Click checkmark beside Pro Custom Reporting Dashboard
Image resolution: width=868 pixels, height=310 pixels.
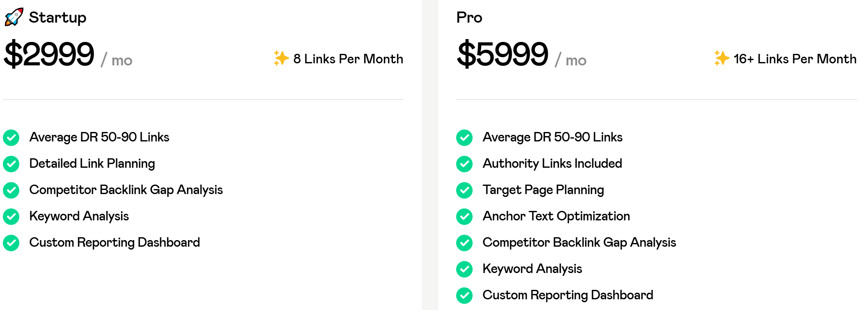(x=464, y=296)
